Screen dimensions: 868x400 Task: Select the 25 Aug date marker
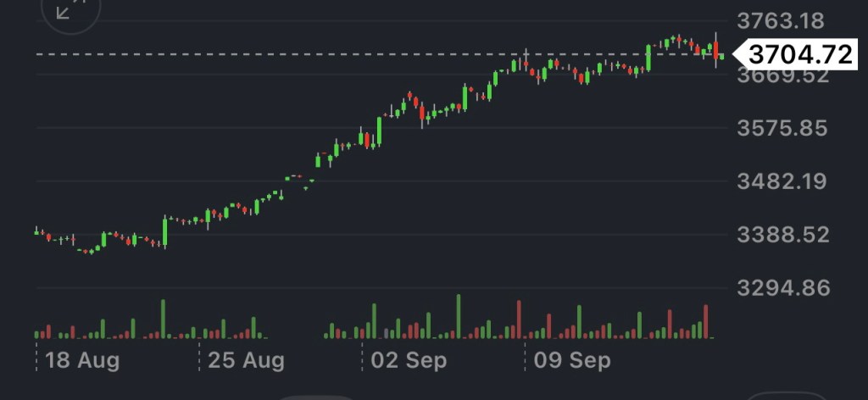pyautogui.click(x=245, y=360)
